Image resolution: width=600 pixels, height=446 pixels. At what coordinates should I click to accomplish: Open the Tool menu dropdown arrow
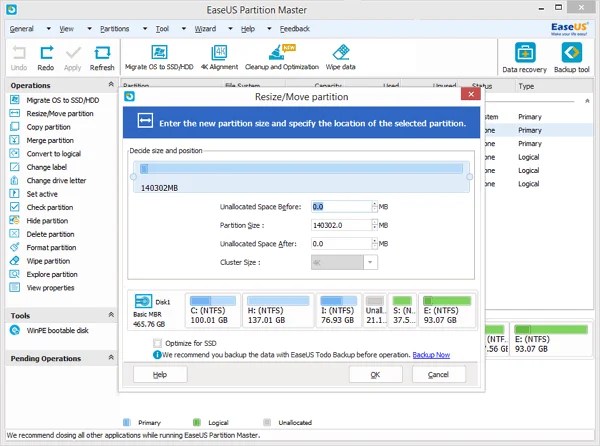(x=184, y=29)
